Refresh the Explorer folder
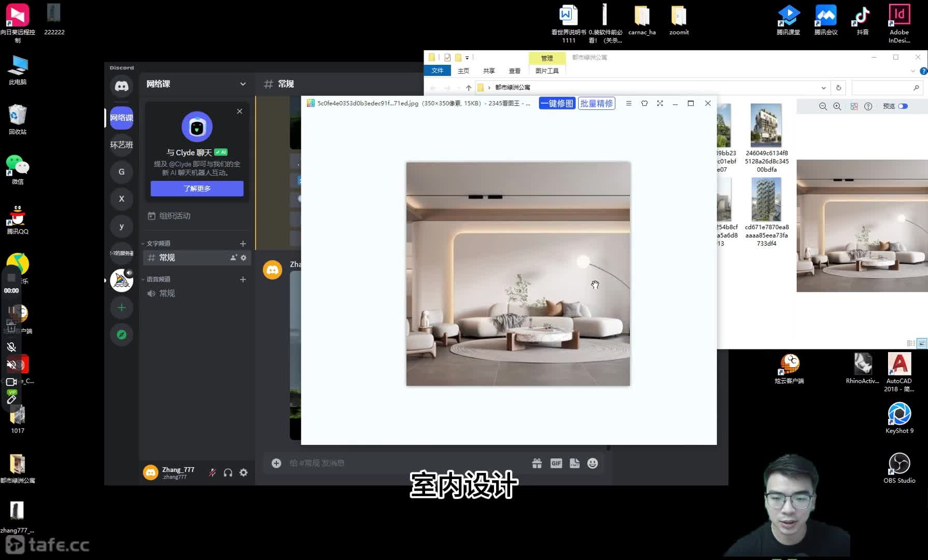The height and width of the screenshot is (560, 928). click(838, 88)
